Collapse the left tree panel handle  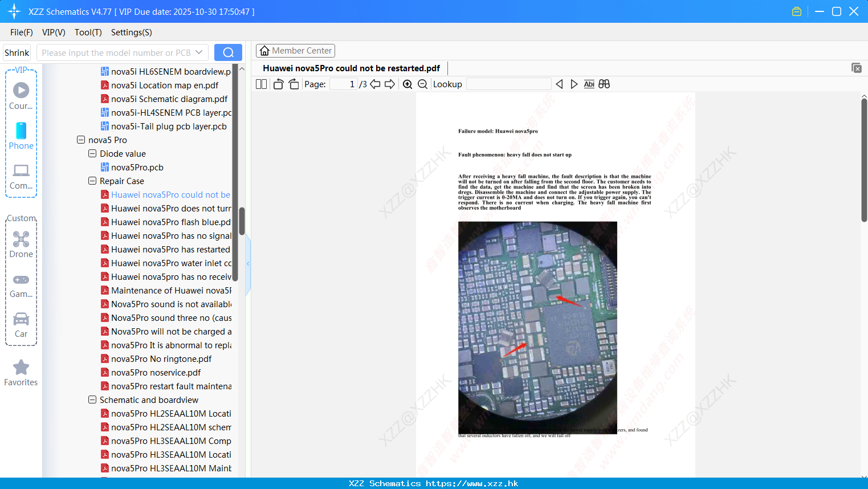[x=248, y=263]
